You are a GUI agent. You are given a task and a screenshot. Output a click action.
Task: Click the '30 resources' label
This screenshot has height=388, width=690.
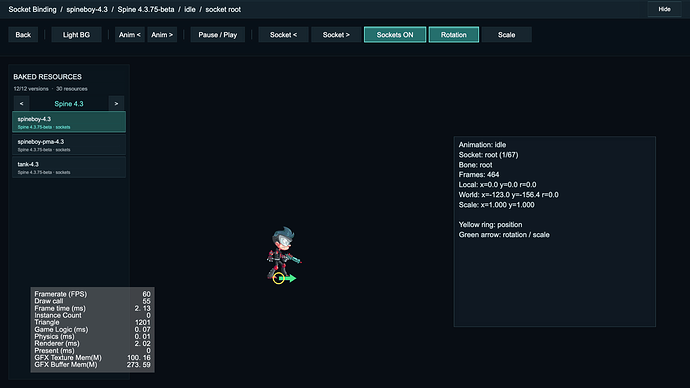coord(72,89)
